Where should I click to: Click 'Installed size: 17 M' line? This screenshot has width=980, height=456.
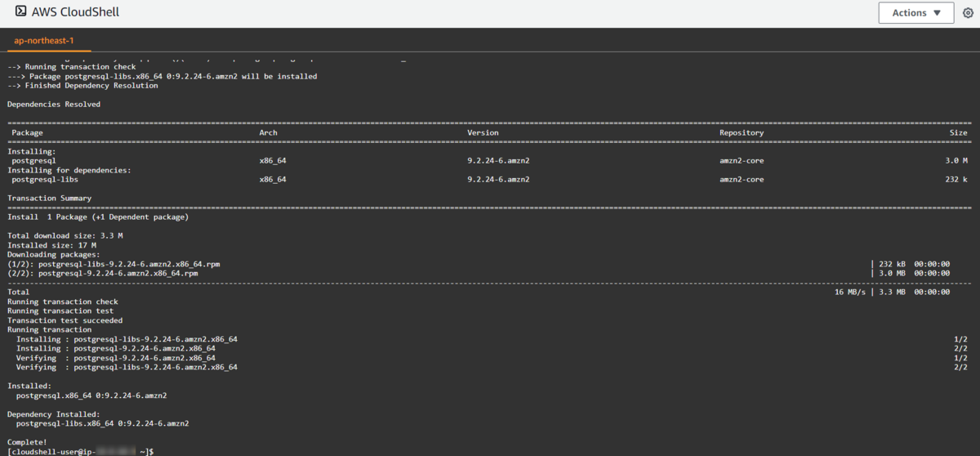[51, 245]
